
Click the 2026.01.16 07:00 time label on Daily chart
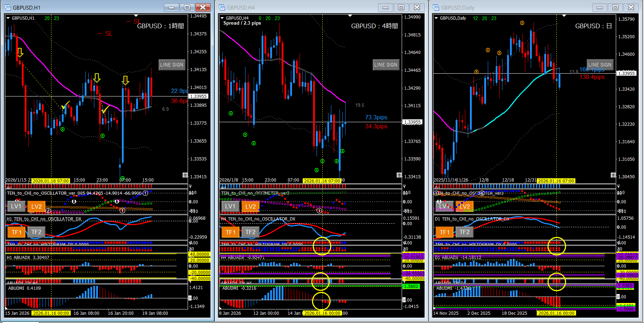point(556,181)
